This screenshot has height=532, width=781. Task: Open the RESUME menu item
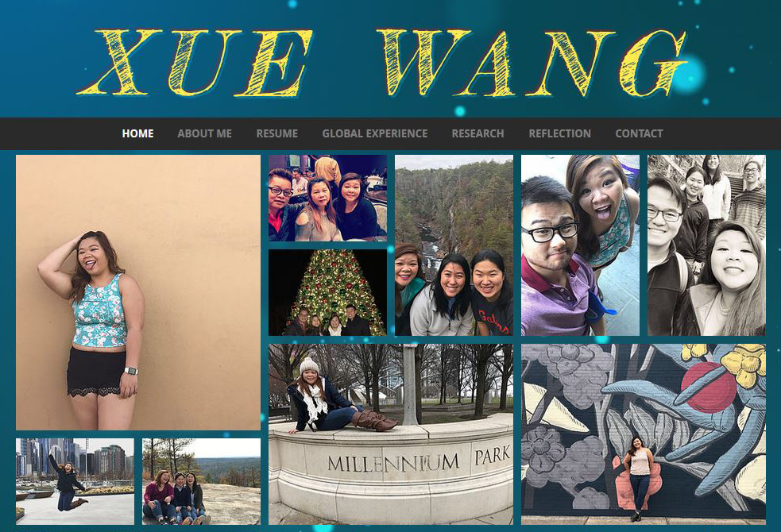277,133
